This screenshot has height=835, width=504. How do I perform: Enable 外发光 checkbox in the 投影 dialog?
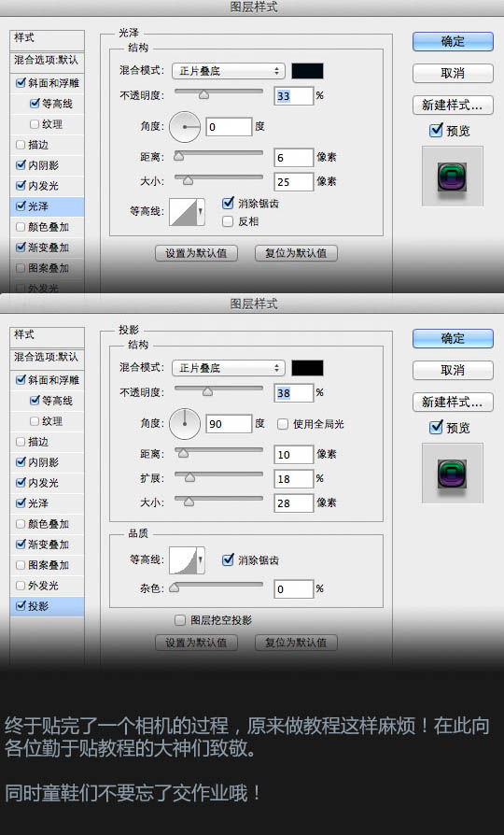[21, 586]
